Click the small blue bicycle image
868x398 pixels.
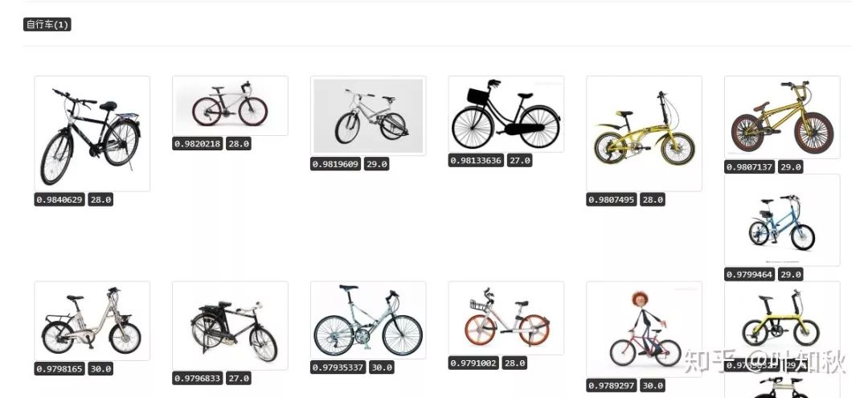click(x=781, y=220)
